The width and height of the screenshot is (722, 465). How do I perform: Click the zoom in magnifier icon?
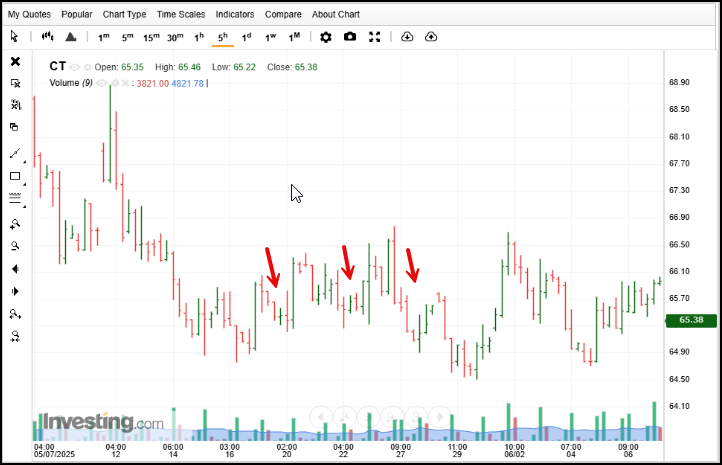pos(15,224)
